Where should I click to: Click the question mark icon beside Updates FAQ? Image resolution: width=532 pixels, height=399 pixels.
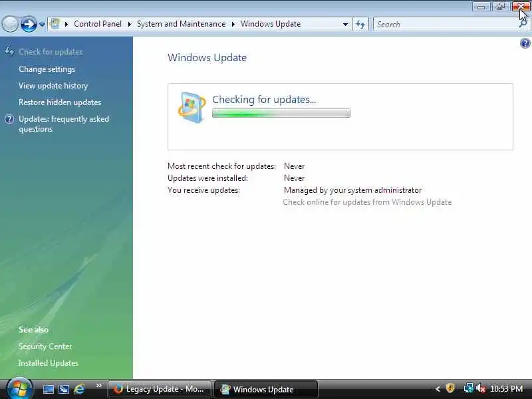pos(9,119)
